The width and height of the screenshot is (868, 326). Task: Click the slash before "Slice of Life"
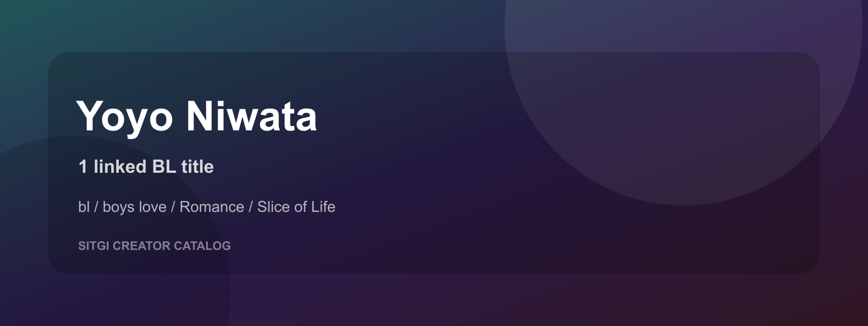[x=251, y=207]
